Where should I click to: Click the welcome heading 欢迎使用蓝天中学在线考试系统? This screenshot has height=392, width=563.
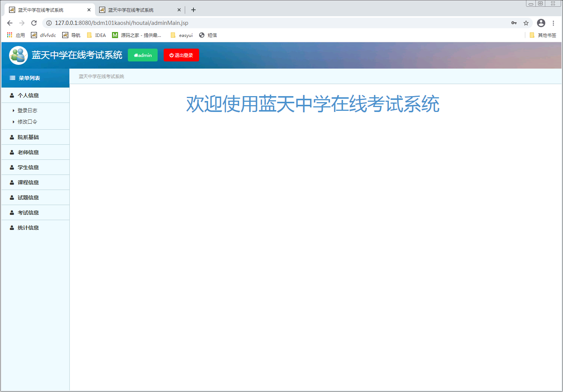[x=313, y=104]
